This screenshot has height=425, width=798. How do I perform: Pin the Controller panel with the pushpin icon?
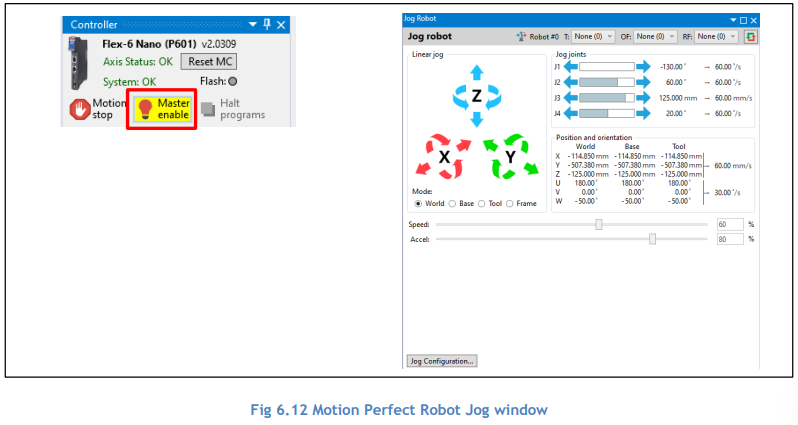tap(267, 24)
